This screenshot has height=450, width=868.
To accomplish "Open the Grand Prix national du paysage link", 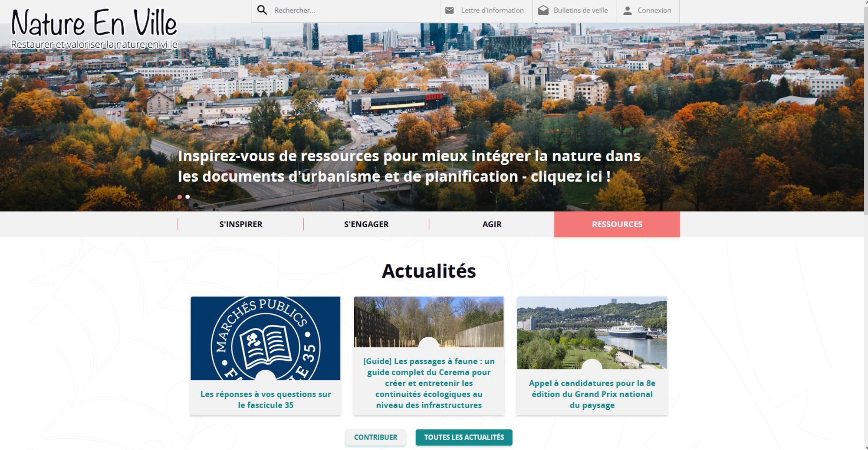I will tap(592, 394).
